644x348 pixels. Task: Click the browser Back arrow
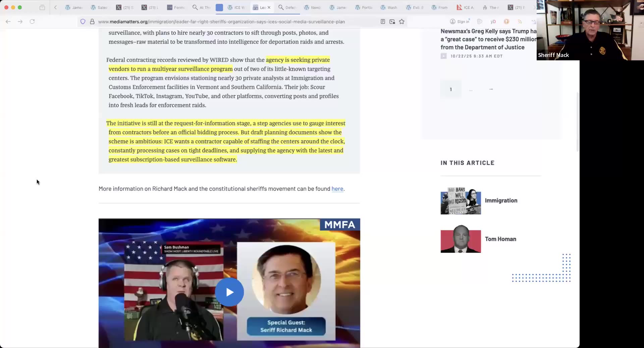[x=8, y=21]
